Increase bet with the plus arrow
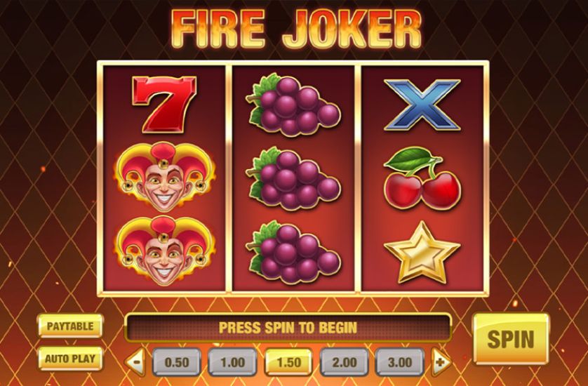This screenshot has height=386, width=588. coord(441,362)
